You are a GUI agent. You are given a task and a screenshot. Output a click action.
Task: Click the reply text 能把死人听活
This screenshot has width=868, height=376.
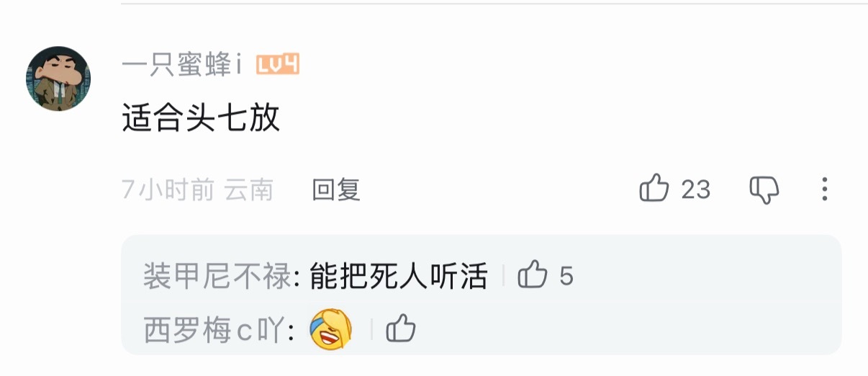click(399, 277)
